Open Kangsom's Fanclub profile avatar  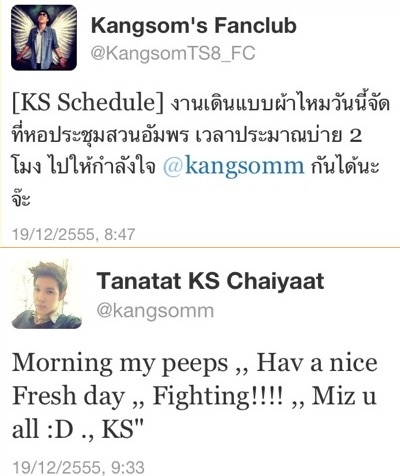(x=44, y=38)
